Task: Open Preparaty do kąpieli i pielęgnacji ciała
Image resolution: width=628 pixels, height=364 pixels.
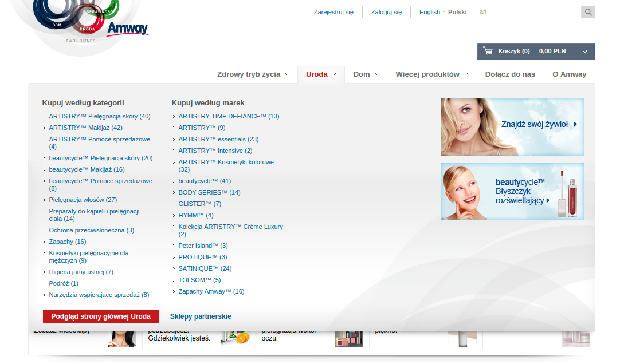Action: pyautogui.click(x=94, y=215)
